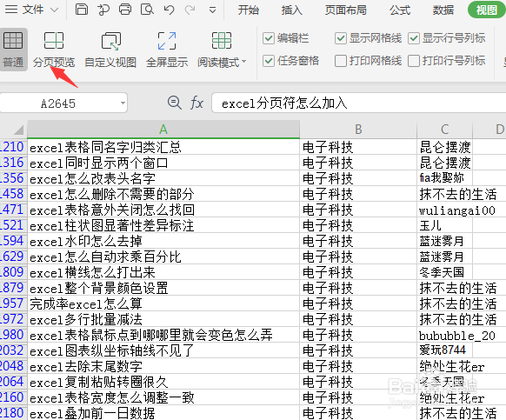Select row header 1210
Screen dimensions: 506x420
[x=13, y=147]
